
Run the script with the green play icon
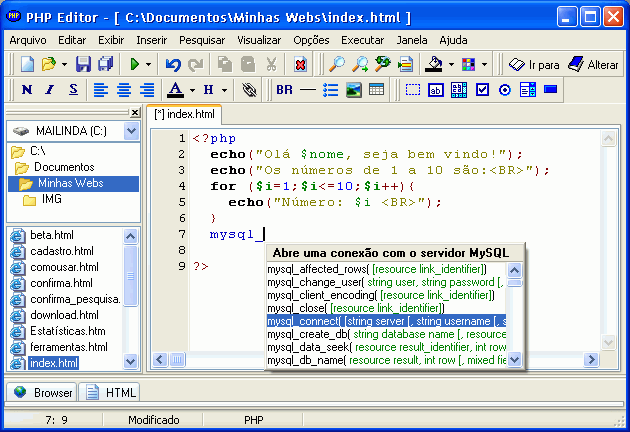pos(135,64)
